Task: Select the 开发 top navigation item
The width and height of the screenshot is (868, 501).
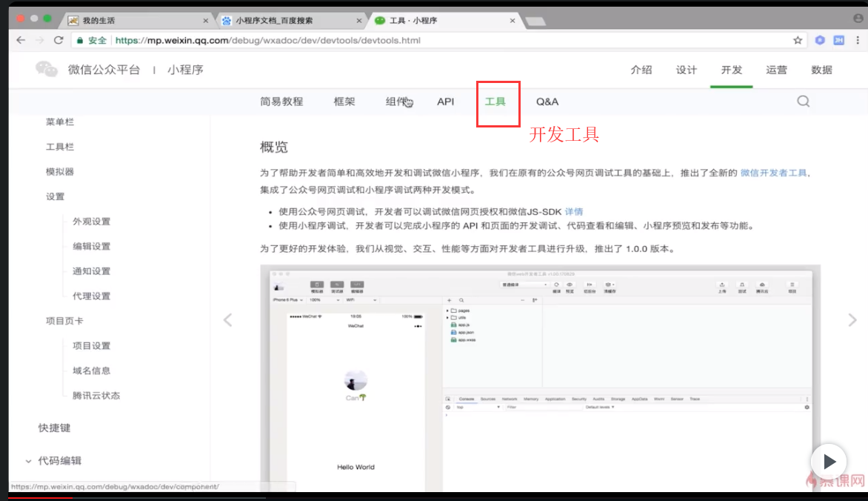Action: pyautogui.click(x=731, y=70)
